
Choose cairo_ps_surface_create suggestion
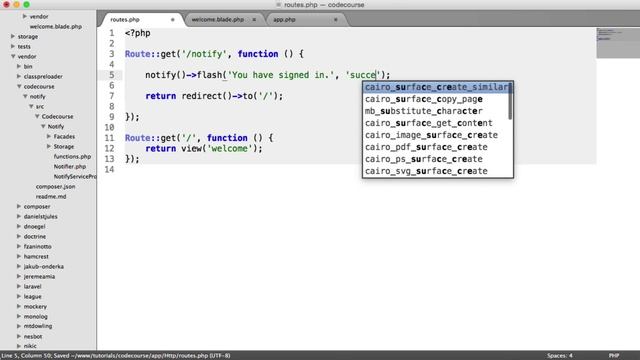coord(437,159)
